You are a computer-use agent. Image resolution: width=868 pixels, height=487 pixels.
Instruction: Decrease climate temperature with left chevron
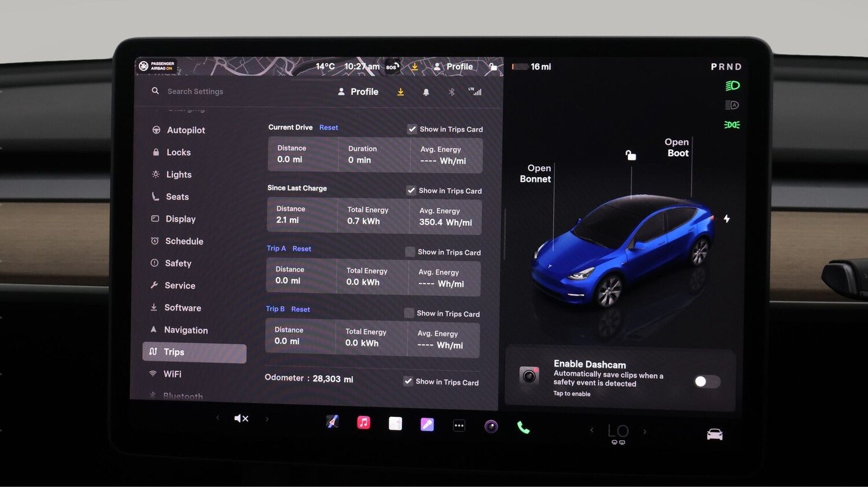[591, 431]
